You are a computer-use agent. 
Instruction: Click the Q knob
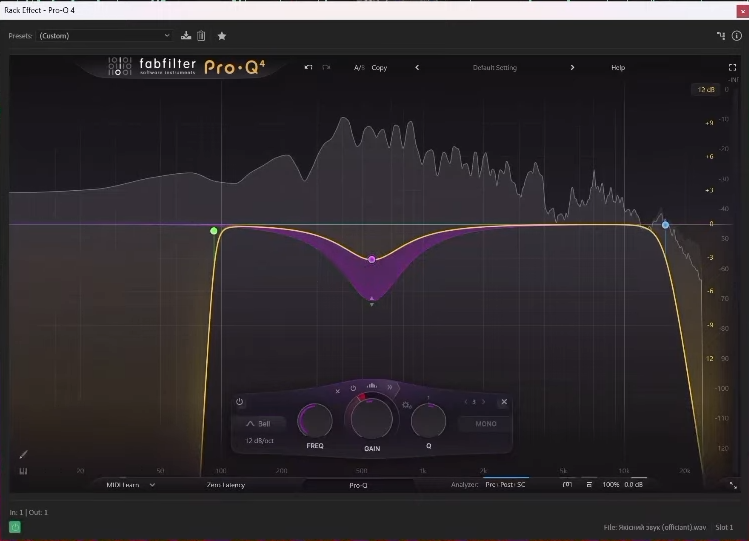pyautogui.click(x=428, y=421)
